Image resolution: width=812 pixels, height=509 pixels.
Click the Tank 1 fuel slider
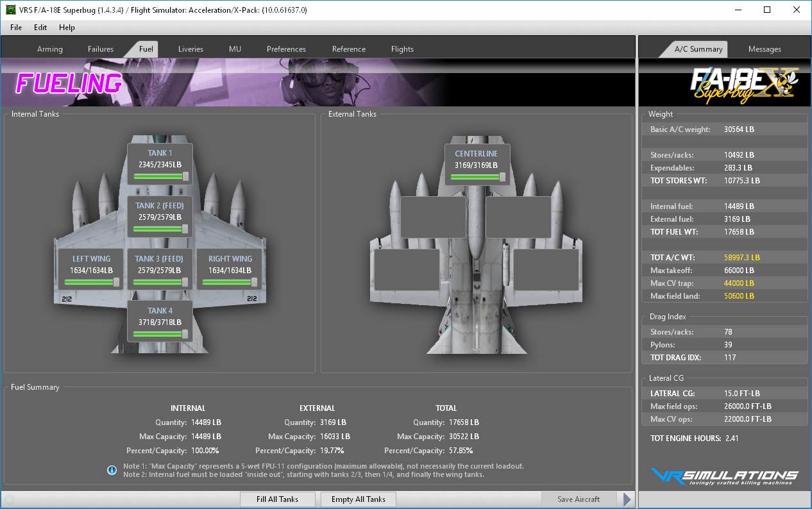[x=160, y=176]
